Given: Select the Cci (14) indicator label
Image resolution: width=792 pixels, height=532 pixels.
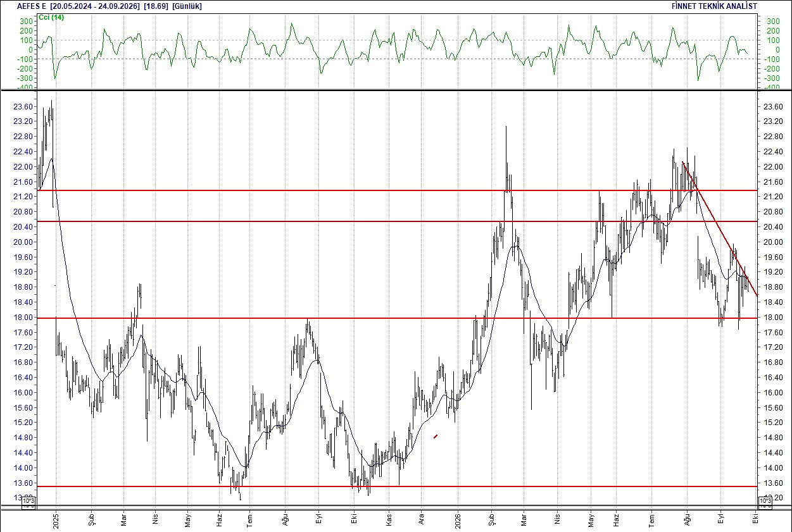Looking at the screenshot, I should (51, 17).
